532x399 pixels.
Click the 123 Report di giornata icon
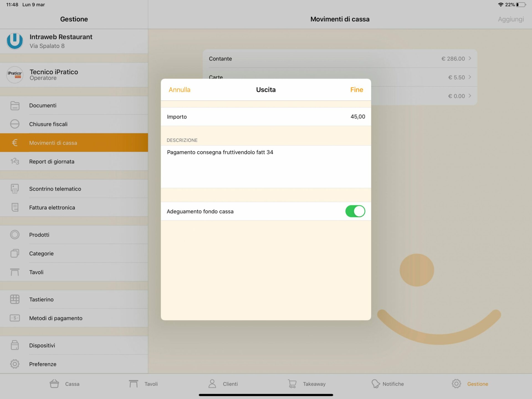point(15,161)
